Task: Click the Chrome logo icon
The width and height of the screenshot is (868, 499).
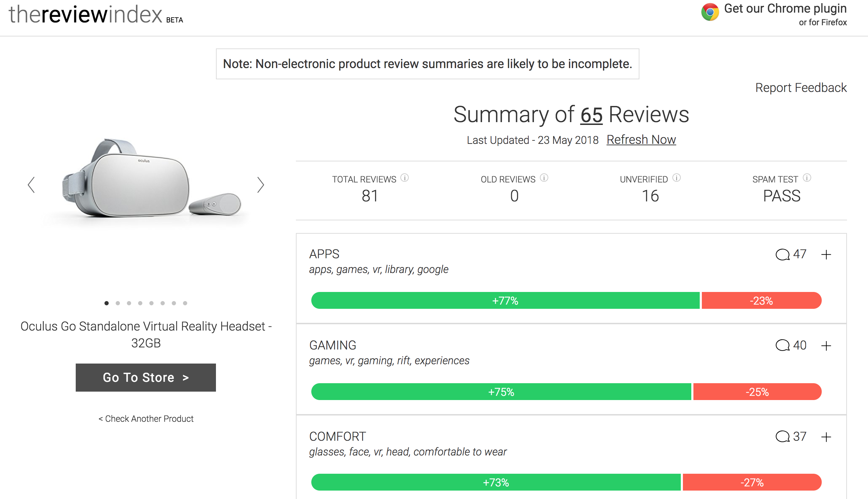Action: click(x=710, y=13)
